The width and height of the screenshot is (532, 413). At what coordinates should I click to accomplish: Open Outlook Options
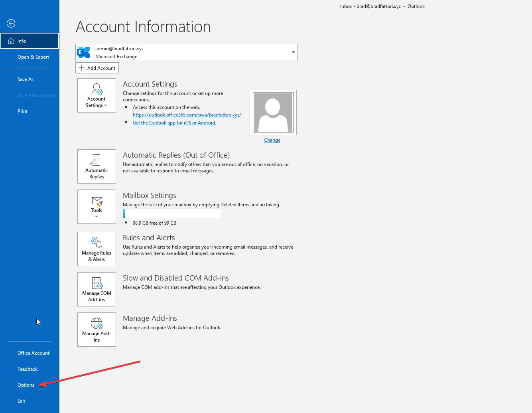point(26,385)
